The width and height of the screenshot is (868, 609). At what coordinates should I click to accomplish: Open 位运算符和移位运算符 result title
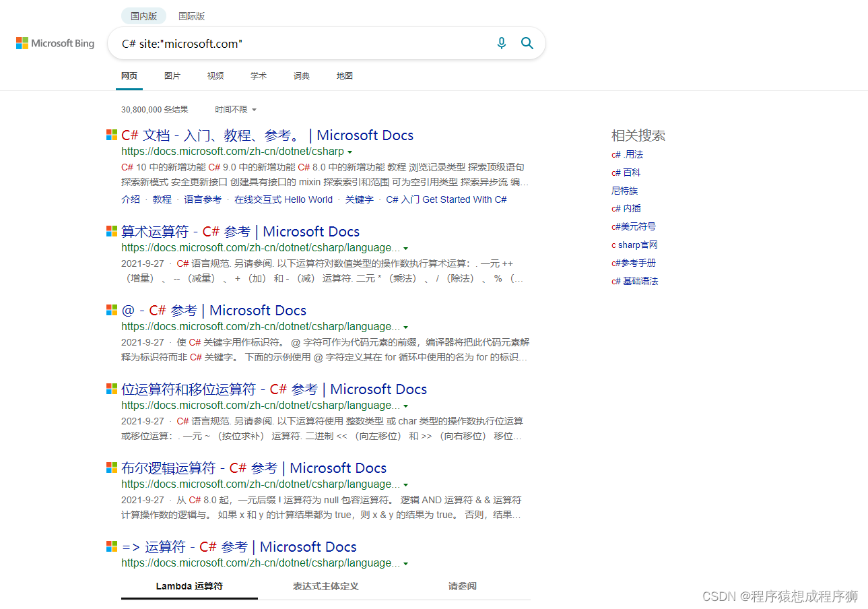pyautogui.click(x=274, y=389)
